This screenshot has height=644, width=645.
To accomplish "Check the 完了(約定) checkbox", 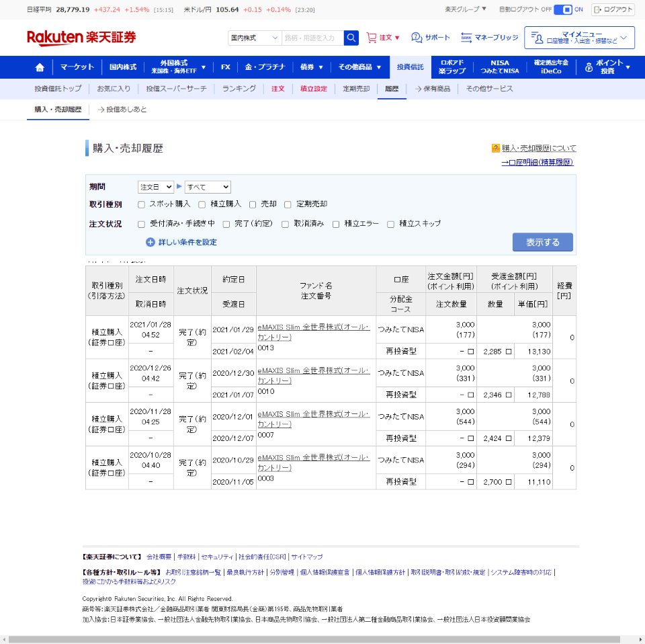I will pyautogui.click(x=226, y=225).
